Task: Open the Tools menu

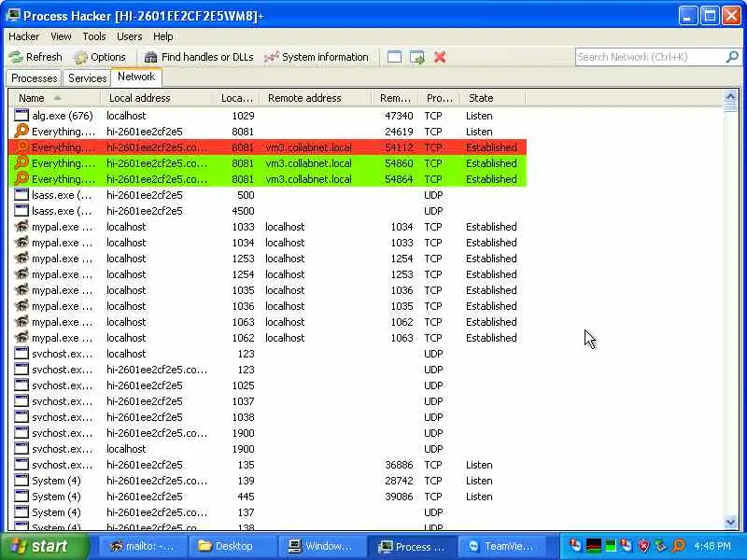Action: pyautogui.click(x=94, y=36)
